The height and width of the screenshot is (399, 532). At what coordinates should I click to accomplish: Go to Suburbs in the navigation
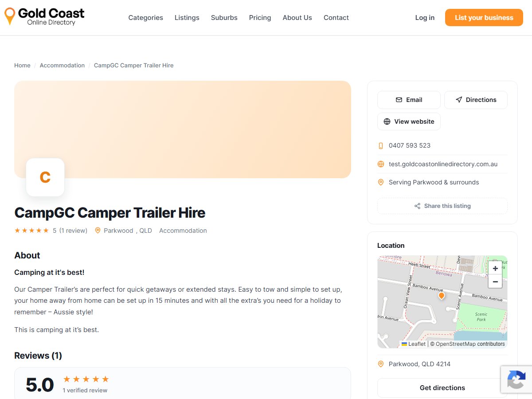(224, 18)
